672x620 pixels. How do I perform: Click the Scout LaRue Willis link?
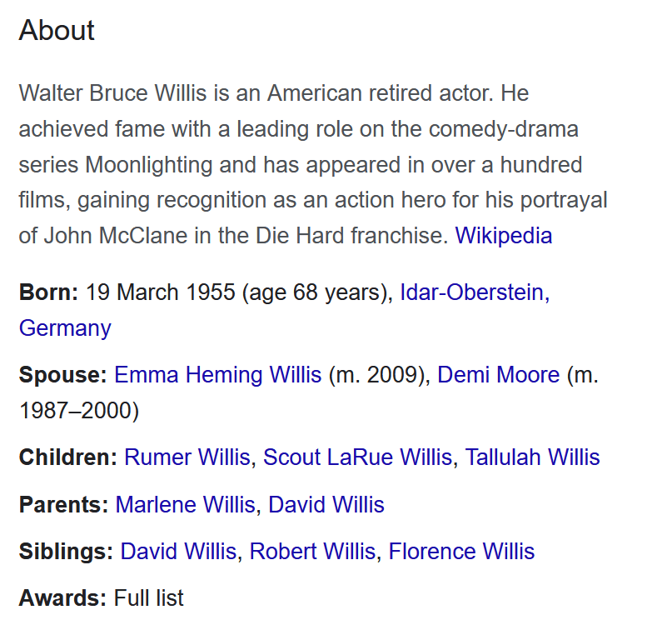(358, 457)
